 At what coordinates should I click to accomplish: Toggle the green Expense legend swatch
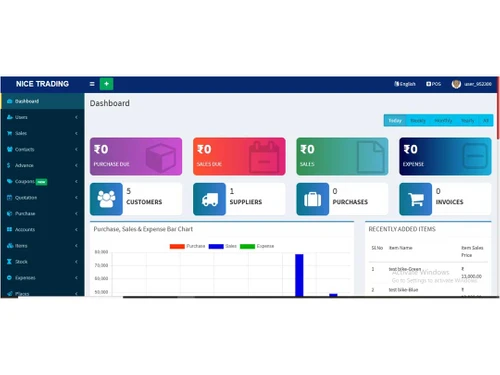[247, 246]
